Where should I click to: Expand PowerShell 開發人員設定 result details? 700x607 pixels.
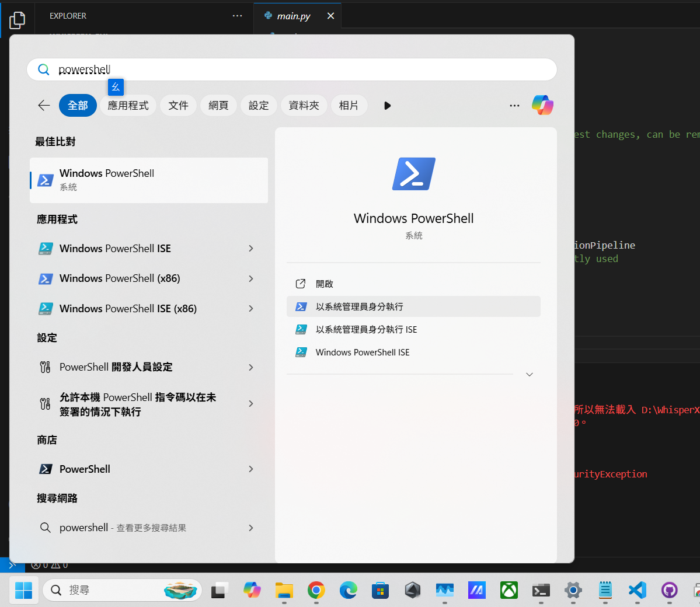(x=251, y=367)
